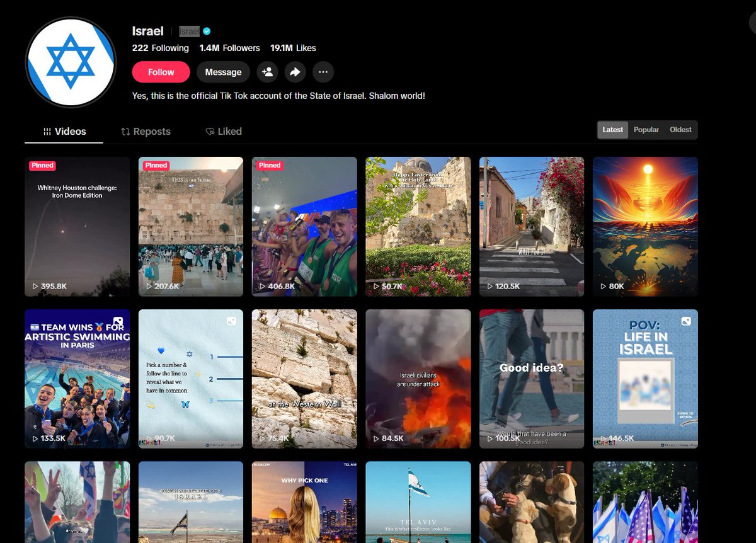The height and width of the screenshot is (543, 756).
Task: Open Whitney Houston challenge Iron Dome video
Action: tap(77, 226)
